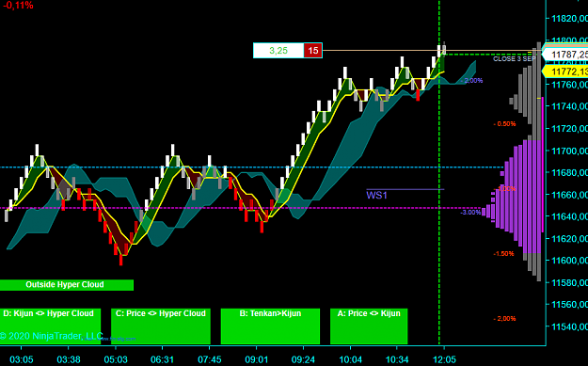The width and height of the screenshot is (588, 366).
Task: Click the 11740,00 price axis label
Action: (569, 106)
